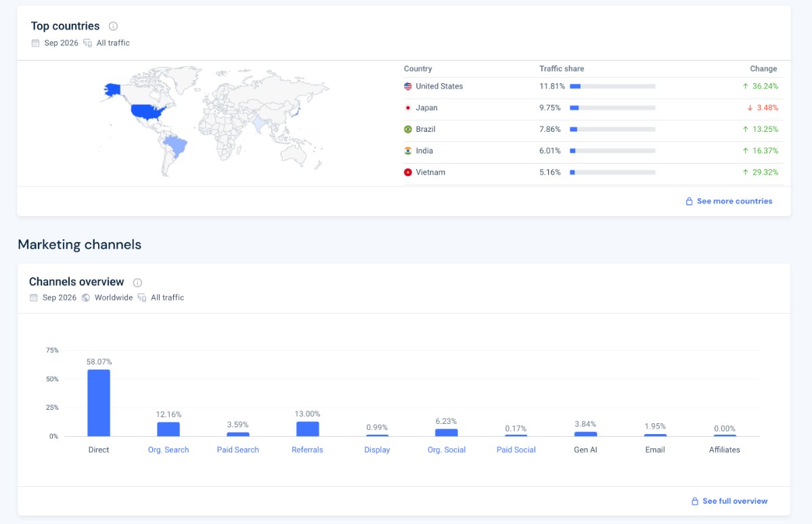Click India flag icon
This screenshot has height=524, width=812.
click(x=408, y=151)
